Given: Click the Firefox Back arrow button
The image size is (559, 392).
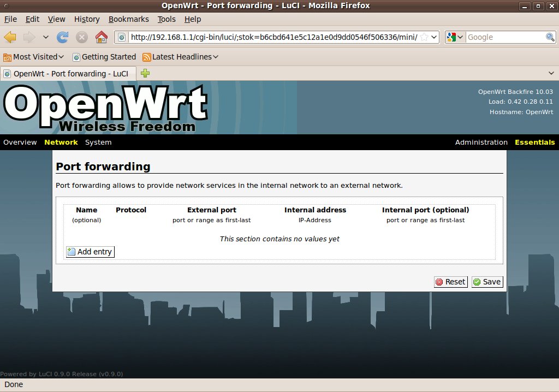Looking at the screenshot, I should click(10, 37).
